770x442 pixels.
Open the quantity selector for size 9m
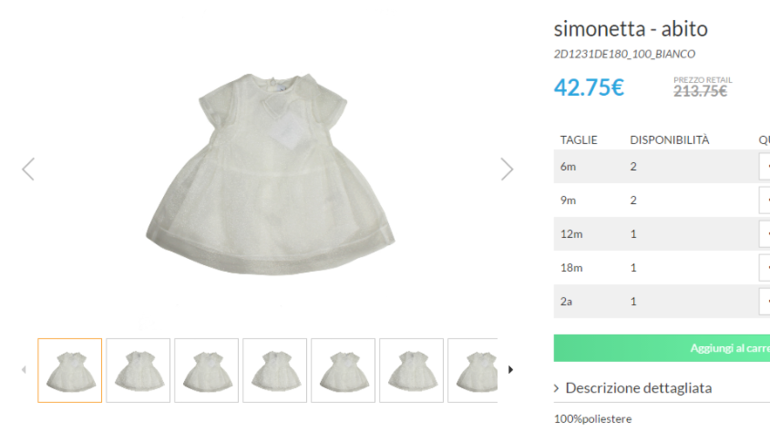(x=765, y=200)
